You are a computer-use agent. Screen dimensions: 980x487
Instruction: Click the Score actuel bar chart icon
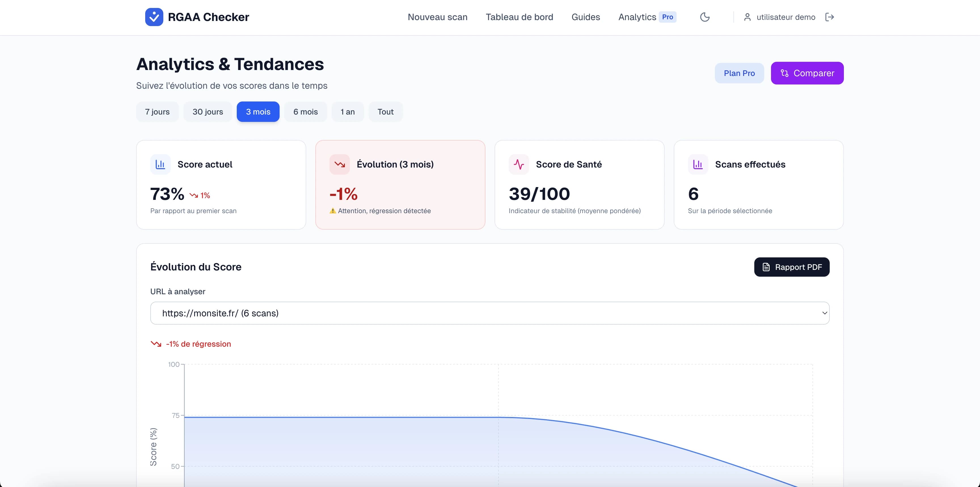pyautogui.click(x=160, y=164)
